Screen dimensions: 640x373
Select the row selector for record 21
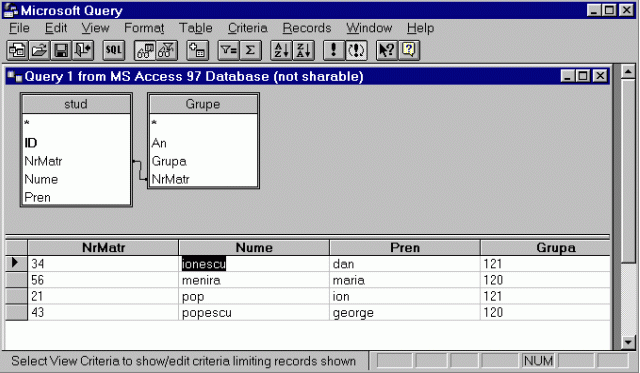(16, 296)
